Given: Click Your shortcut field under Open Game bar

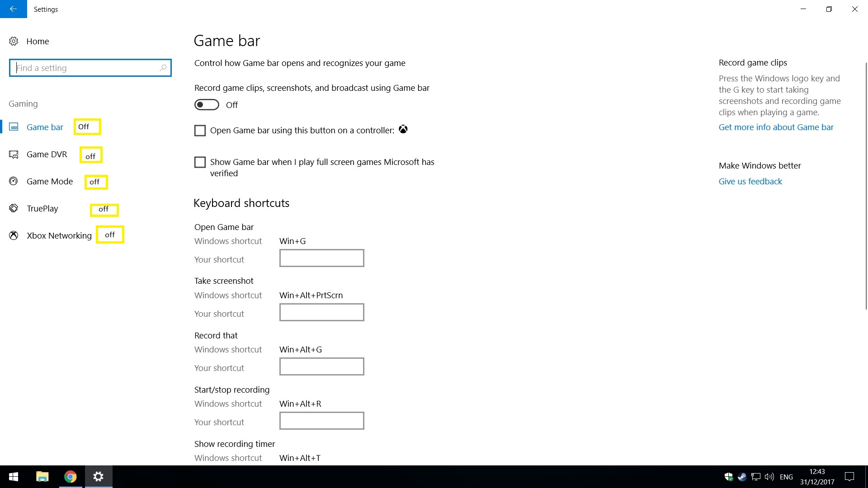Looking at the screenshot, I should 321,258.
